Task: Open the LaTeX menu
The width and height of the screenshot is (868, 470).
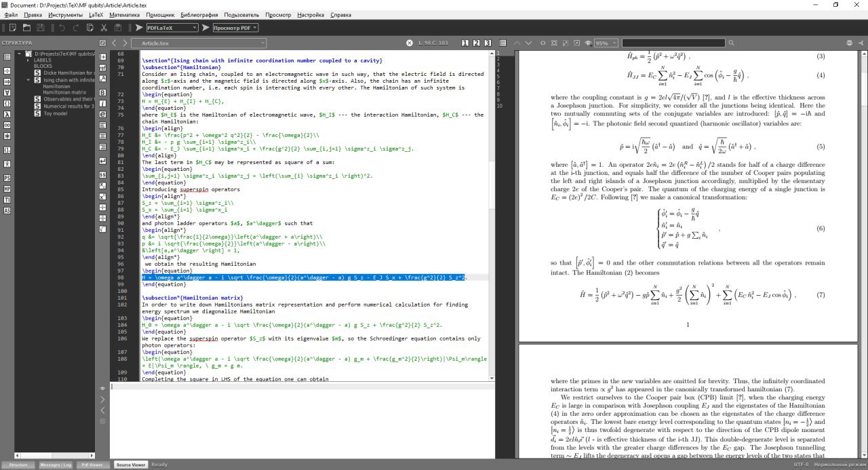Action: tap(97, 14)
